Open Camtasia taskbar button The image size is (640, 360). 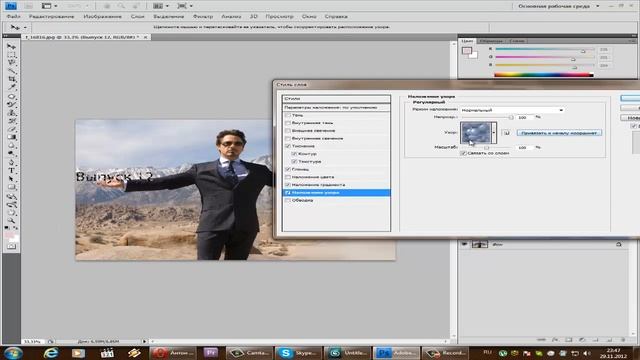249,353
